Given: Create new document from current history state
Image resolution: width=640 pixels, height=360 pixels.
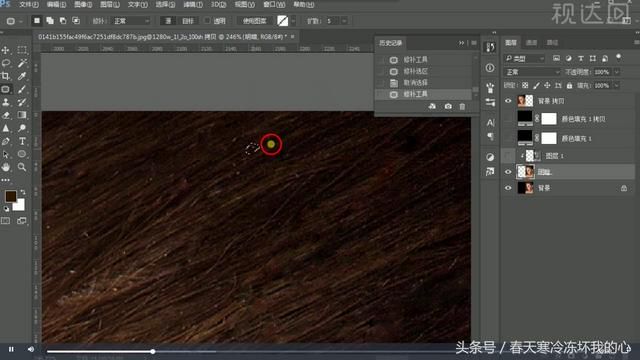Looking at the screenshot, I should (432, 106).
